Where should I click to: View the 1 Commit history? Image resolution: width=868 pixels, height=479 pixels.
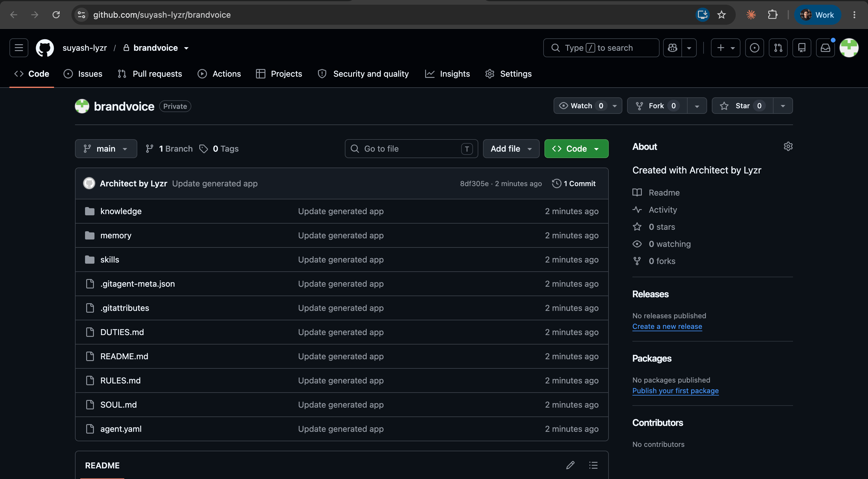(x=574, y=183)
